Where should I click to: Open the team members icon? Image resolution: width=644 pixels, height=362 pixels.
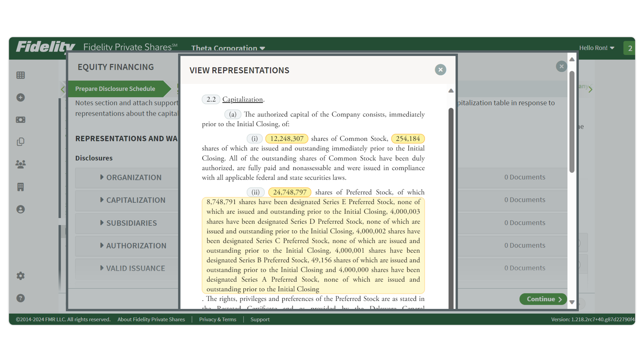tap(20, 164)
